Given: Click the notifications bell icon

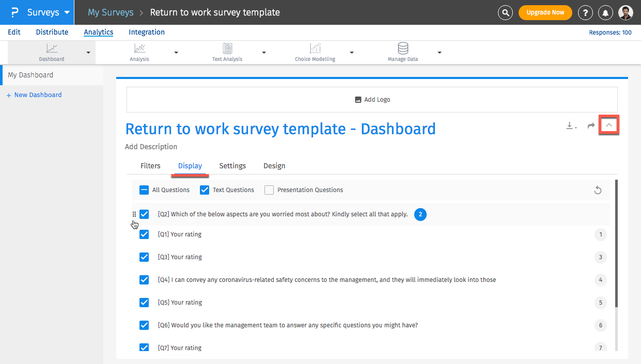Looking at the screenshot, I should (x=605, y=12).
